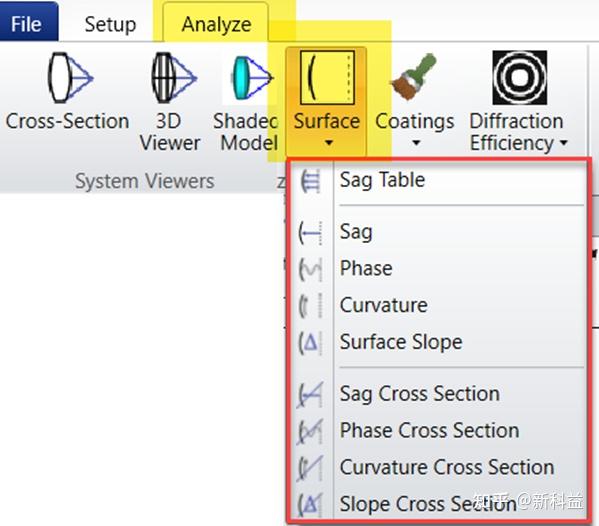Launch the 3D Viewer icon
Image resolution: width=599 pixels, height=526 pixels.
coord(174,78)
